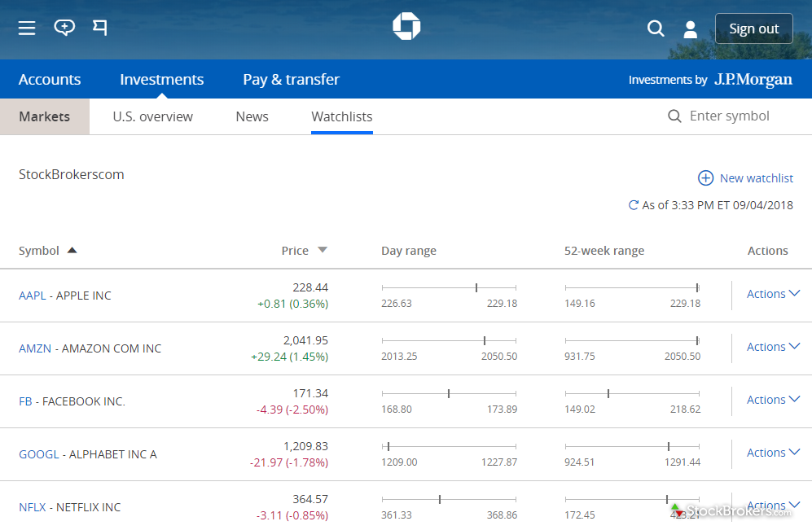Click Investments by J.P.Morgan logo text
812x530 pixels.
coord(710,79)
